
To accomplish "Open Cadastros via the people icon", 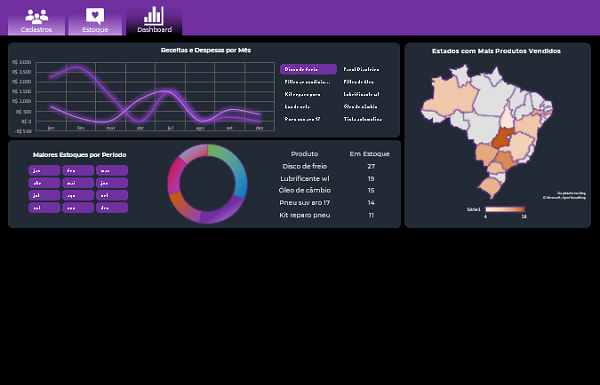I will [37, 16].
